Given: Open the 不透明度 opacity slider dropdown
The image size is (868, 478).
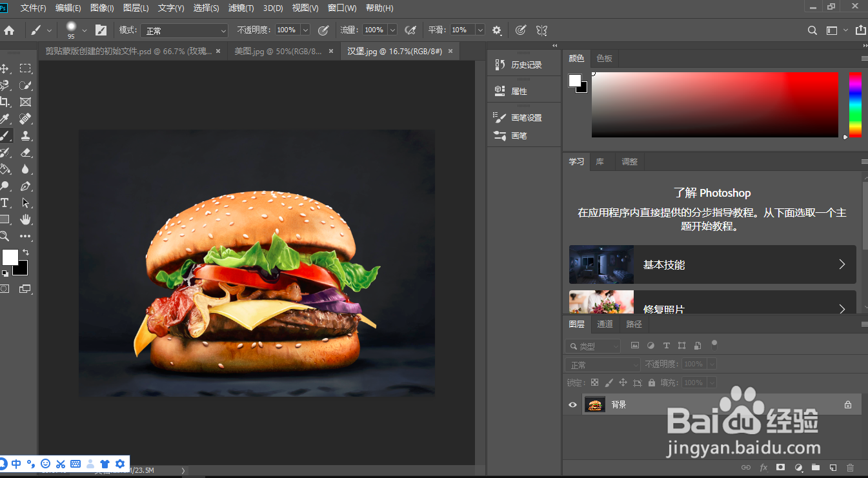Looking at the screenshot, I should [305, 30].
